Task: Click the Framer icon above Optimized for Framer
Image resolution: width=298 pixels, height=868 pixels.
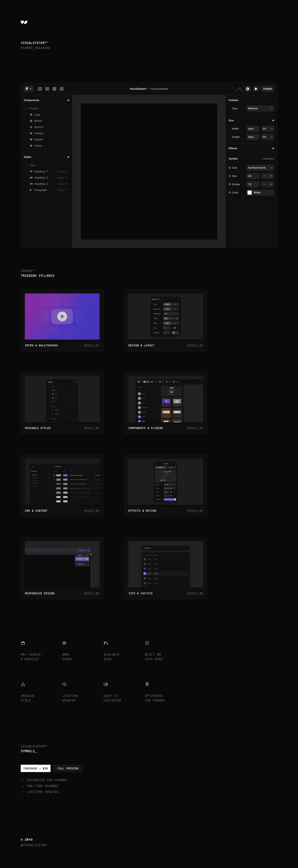Action: coord(147,684)
